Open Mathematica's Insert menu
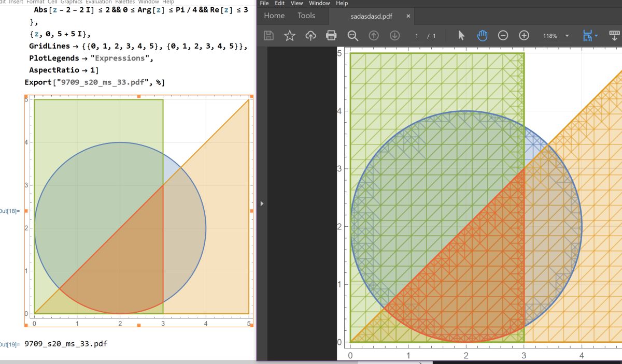The image size is (622, 364). 16,2
